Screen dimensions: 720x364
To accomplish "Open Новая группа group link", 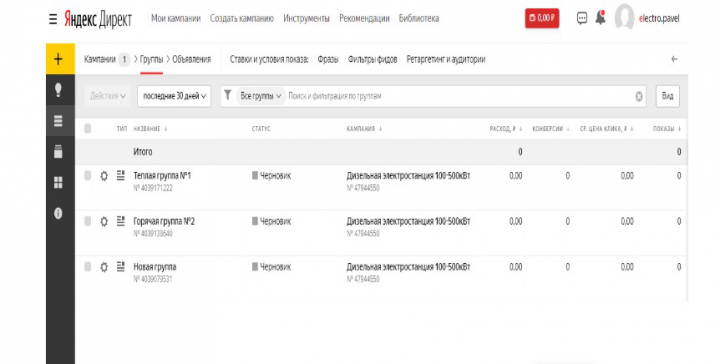I will pos(155,267).
